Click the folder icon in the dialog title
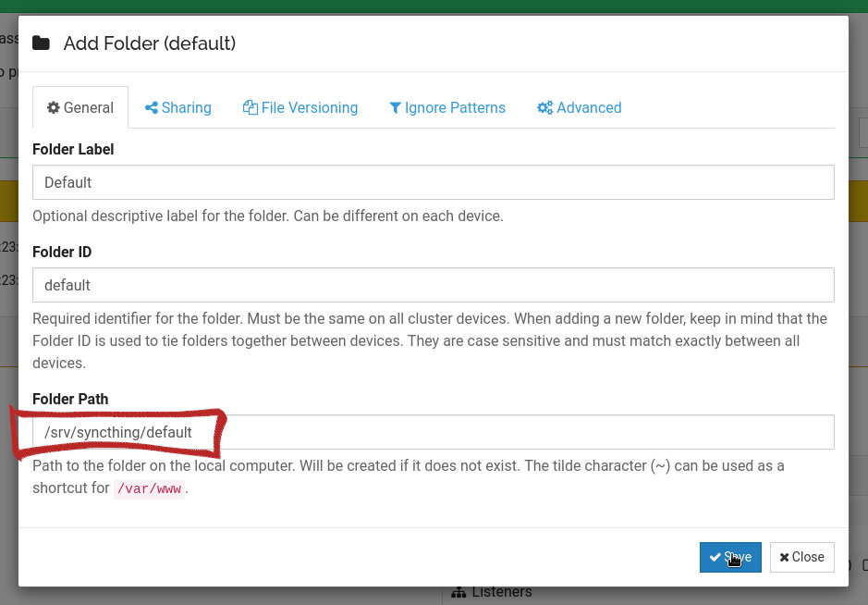This screenshot has height=605, width=868. click(x=41, y=42)
